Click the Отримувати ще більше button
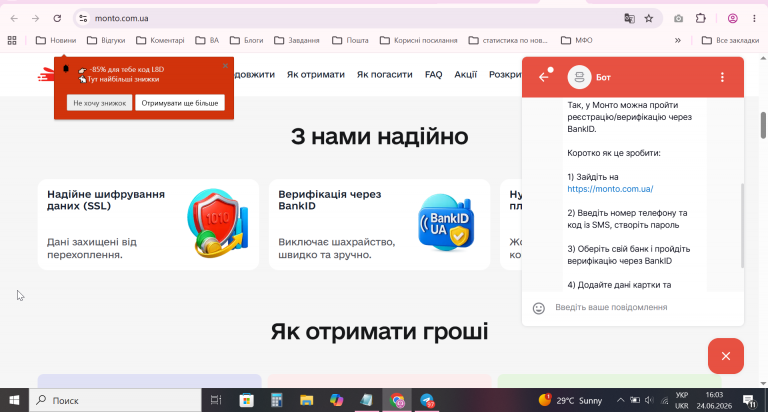Image resolution: width=768 pixels, height=412 pixels. pyautogui.click(x=180, y=103)
